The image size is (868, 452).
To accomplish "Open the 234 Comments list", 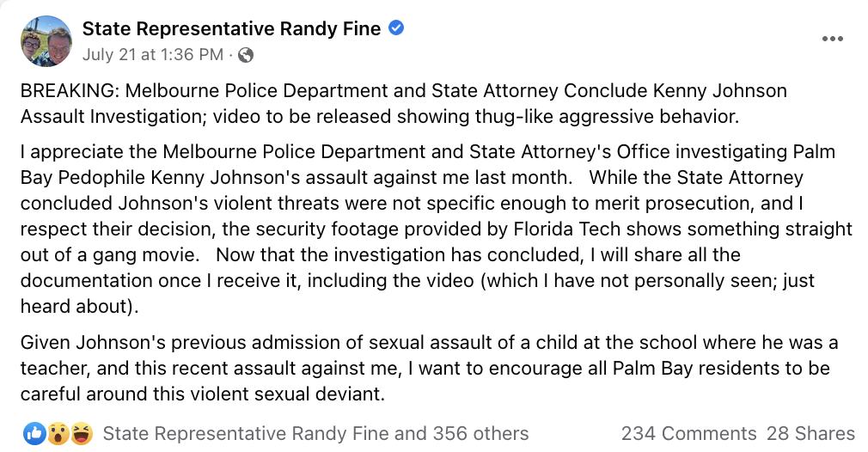I will [x=688, y=434].
